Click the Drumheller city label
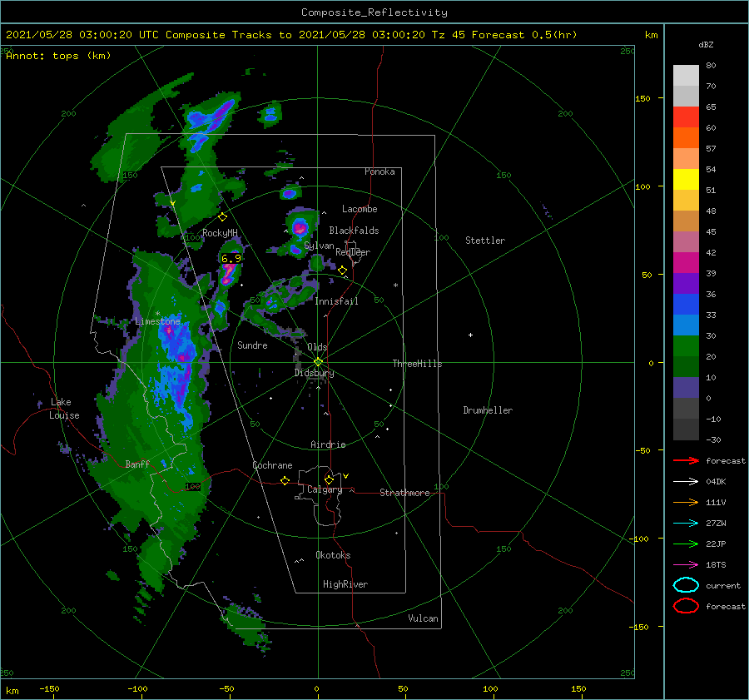 (x=488, y=410)
